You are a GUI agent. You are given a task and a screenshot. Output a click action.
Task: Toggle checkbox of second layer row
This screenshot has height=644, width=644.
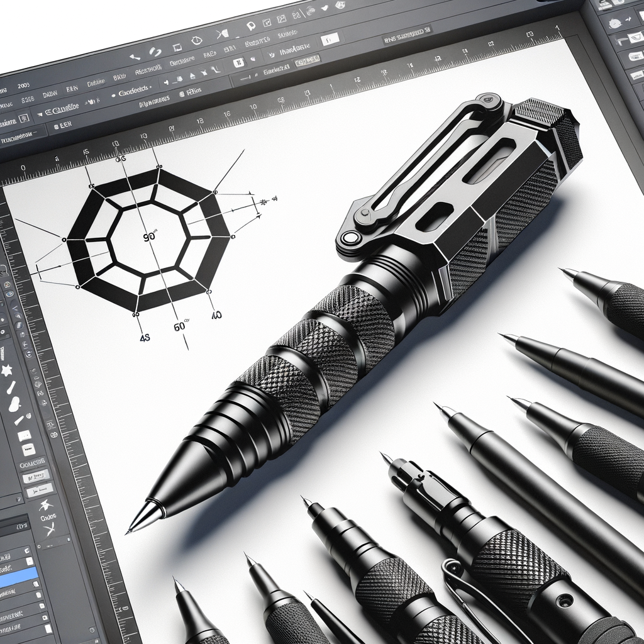(29, 561)
